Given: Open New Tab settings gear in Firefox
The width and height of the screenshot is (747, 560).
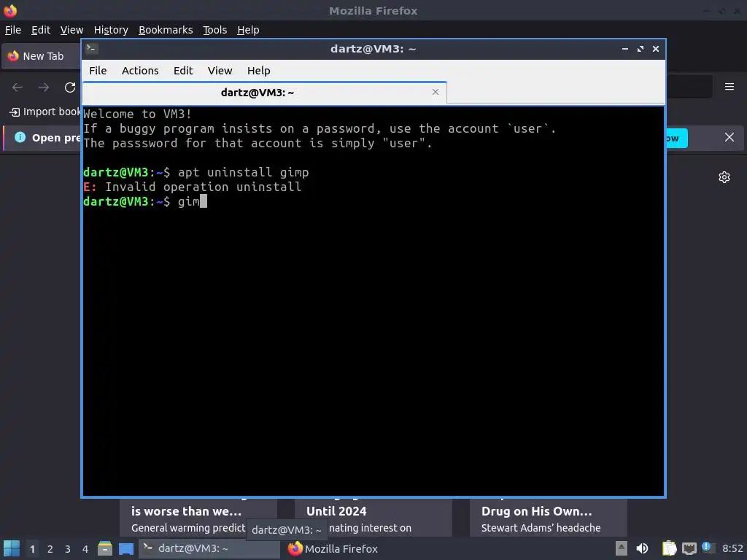Looking at the screenshot, I should [724, 177].
